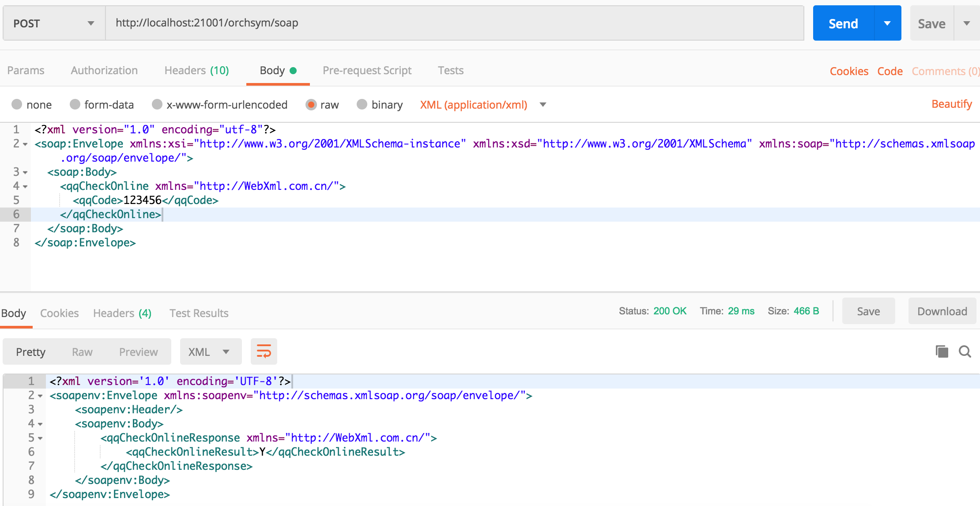
Task: Click the wrap lines icon in response toolbar
Action: coord(264,351)
